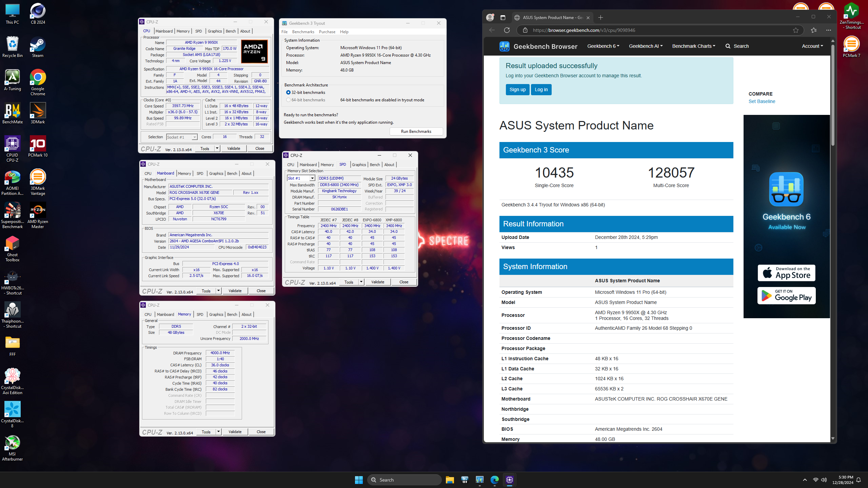Open browser settings and more menu

[x=828, y=30]
